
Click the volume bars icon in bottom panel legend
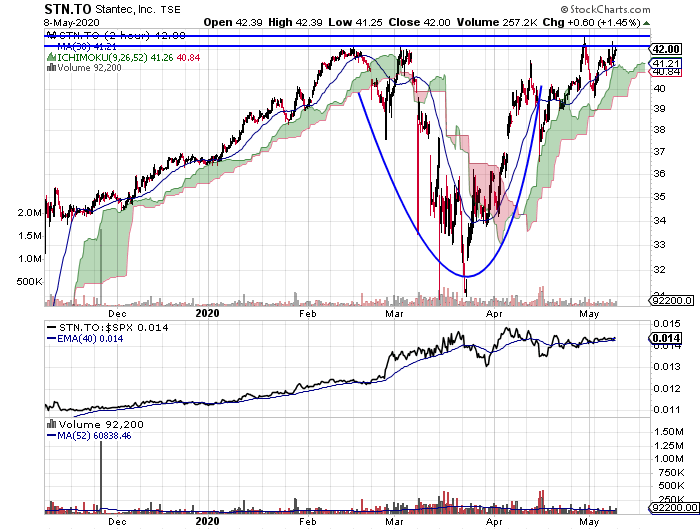coord(52,424)
